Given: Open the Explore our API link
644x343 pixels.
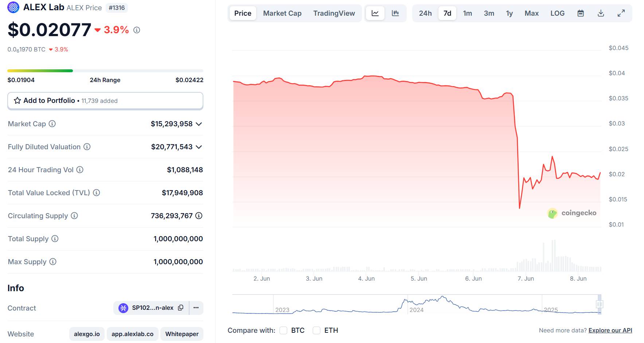Looking at the screenshot, I should pyautogui.click(x=610, y=330).
